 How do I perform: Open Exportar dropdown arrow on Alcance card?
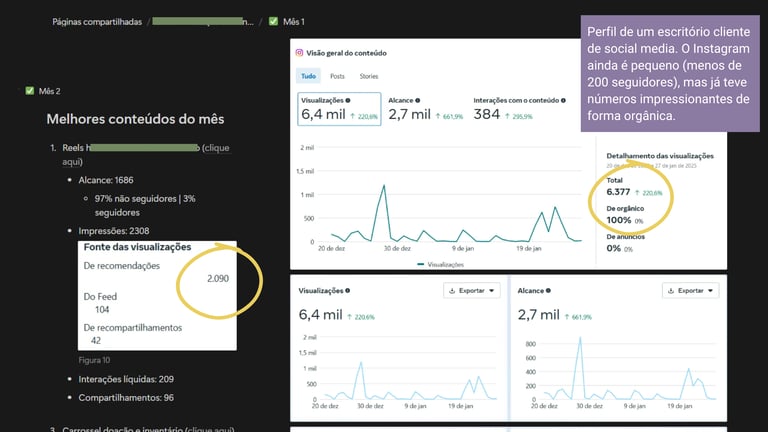710,290
